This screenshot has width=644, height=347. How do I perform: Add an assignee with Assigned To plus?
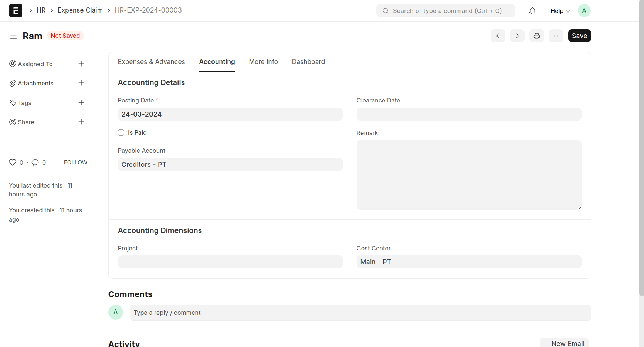(x=81, y=64)
